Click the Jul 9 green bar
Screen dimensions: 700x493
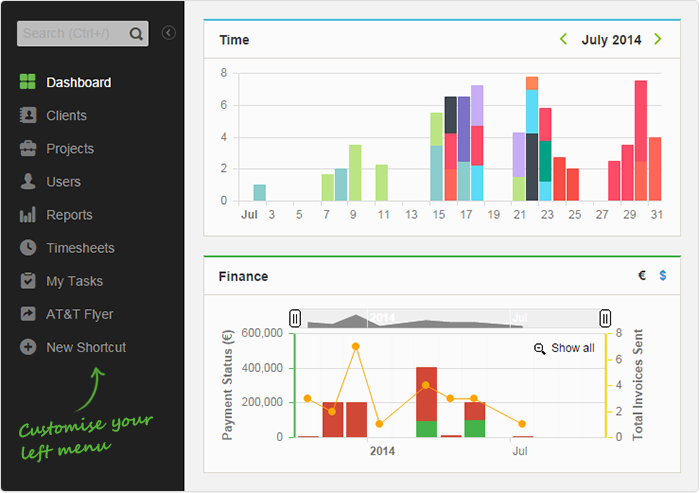click(x=355, y=172)
